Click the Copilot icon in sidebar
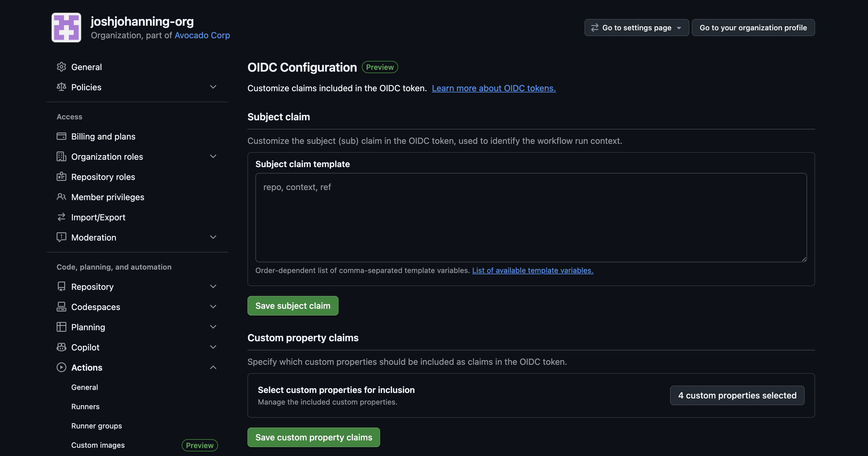Screen dimensions: 868x456 click(61, 347)
